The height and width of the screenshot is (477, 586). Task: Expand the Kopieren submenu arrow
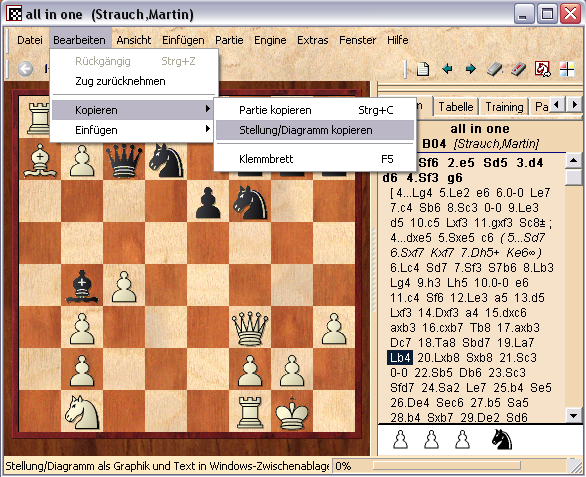[x=207, y=109]
